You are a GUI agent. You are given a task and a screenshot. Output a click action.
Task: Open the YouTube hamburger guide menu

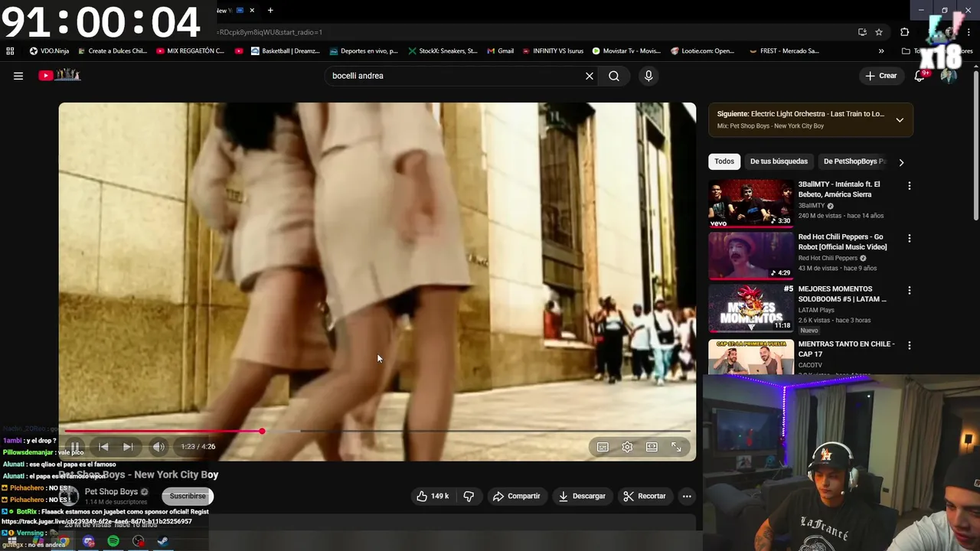pos(18,76)
